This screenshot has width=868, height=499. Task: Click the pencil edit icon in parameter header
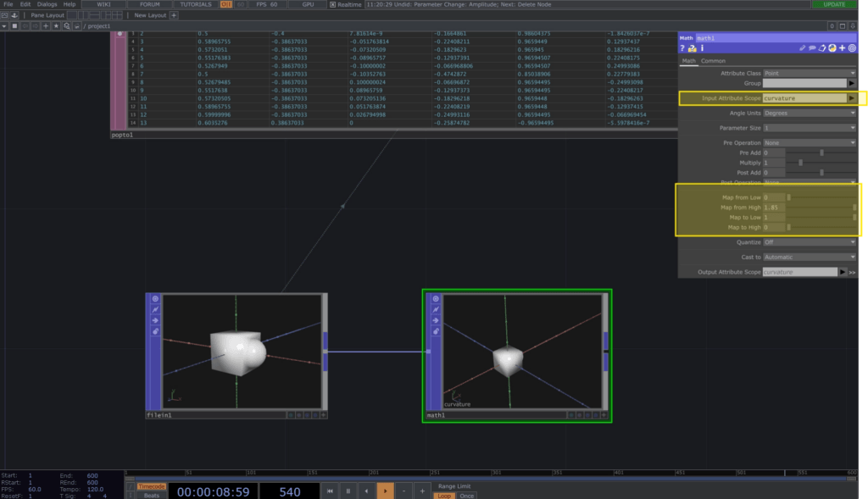802,48
